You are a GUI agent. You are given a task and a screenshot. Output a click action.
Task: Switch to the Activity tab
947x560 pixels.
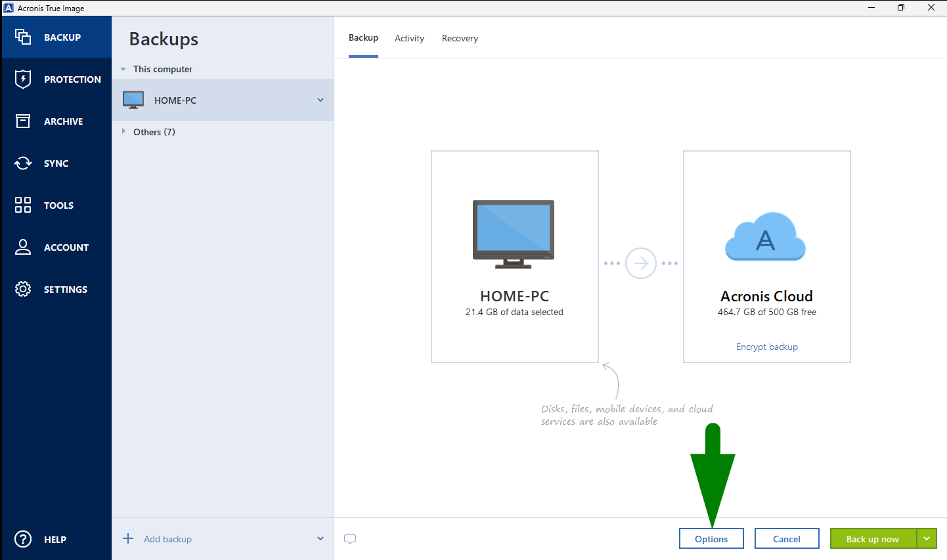409,38
